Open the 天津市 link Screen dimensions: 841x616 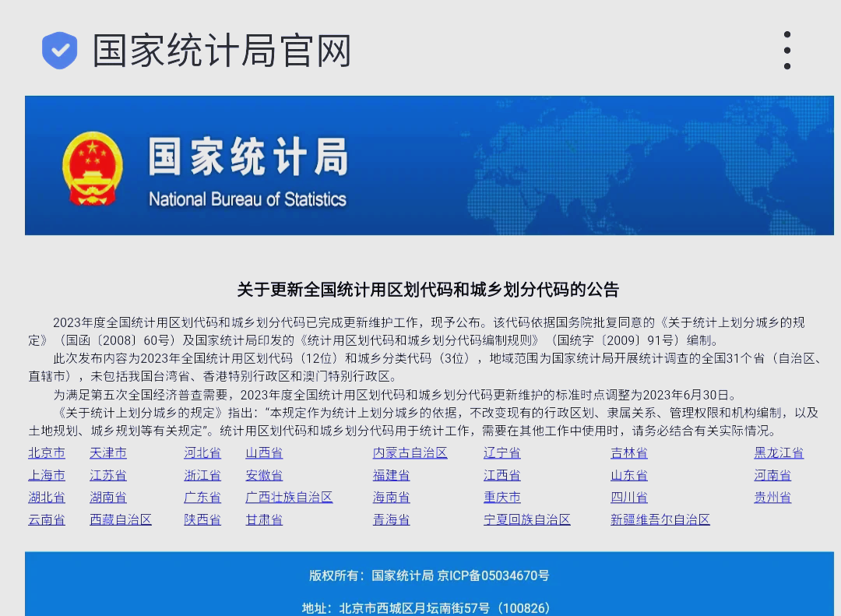[x=108, y=453]
